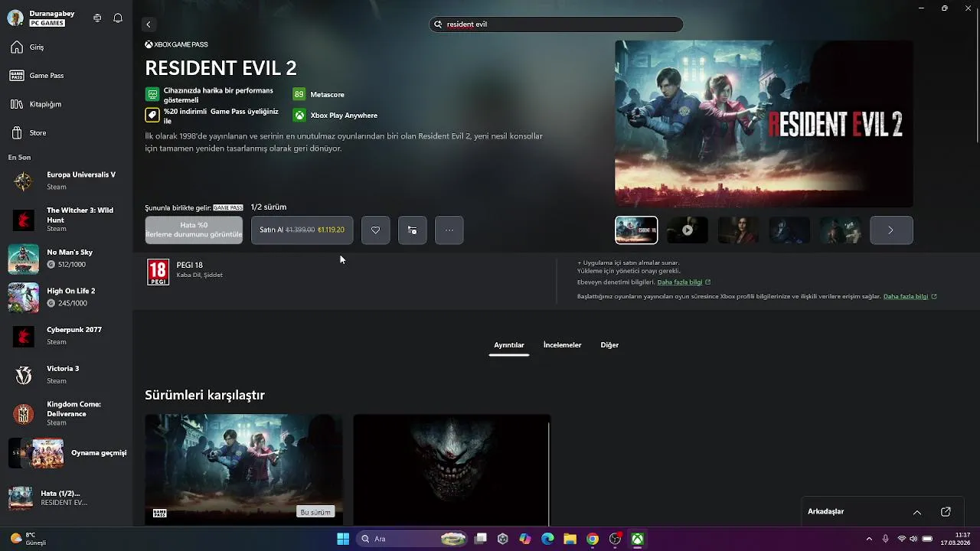
Task: Add Resident Evil 2 to wishlist heart
Action: [x=375, y=230]
